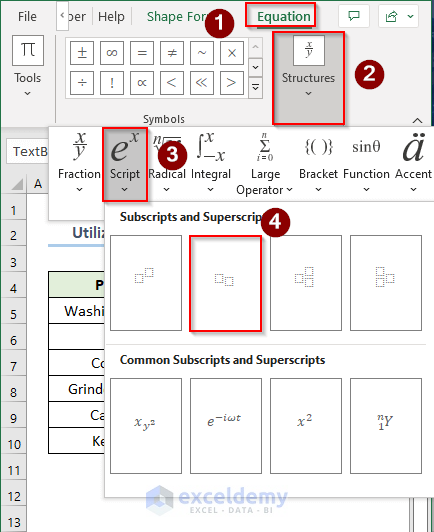The width and height of the screenshot is (434, 532).
Task: Insert the greater-than symbol
Action: [232, 82]
